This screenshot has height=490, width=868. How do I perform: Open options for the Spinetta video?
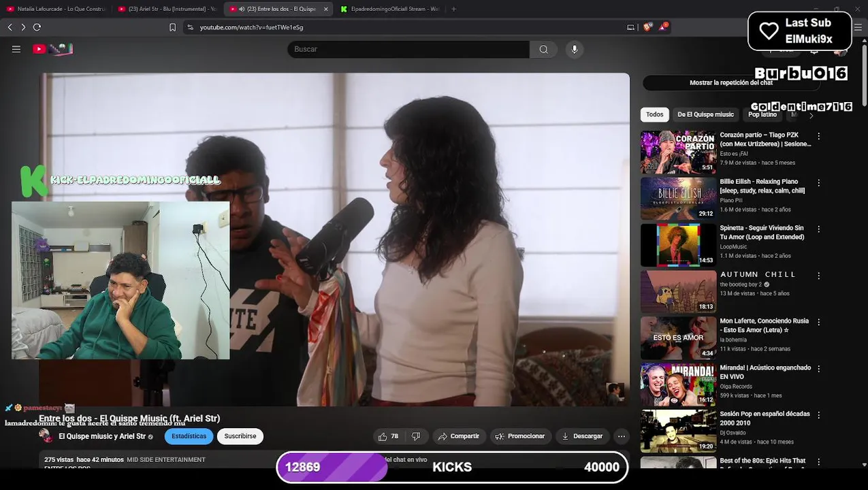[819, 229]
